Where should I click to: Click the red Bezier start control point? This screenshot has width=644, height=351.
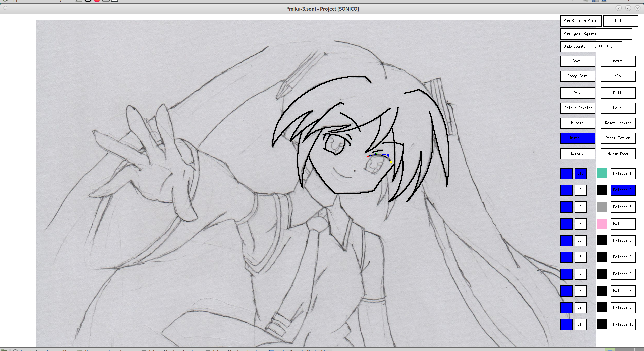[x=368, y=156]
